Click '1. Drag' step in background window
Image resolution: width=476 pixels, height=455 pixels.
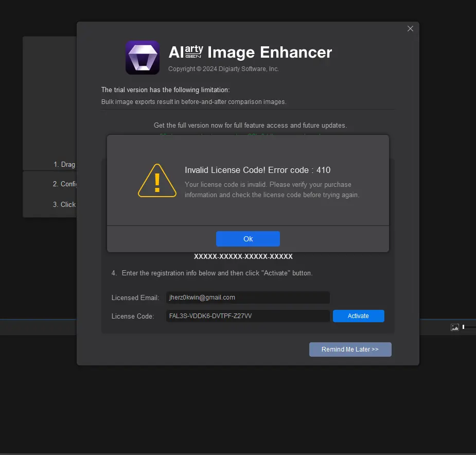click(64, 164)
